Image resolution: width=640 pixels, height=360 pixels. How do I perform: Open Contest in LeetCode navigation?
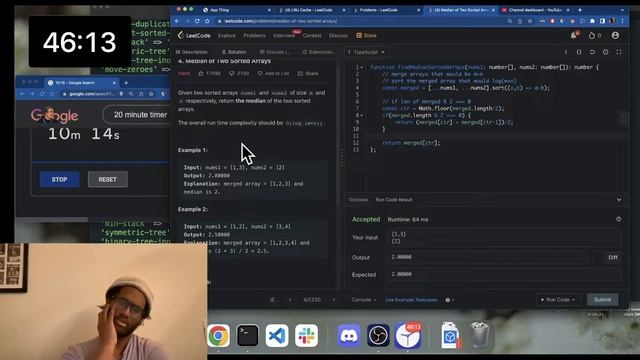[x=312, y=36]
